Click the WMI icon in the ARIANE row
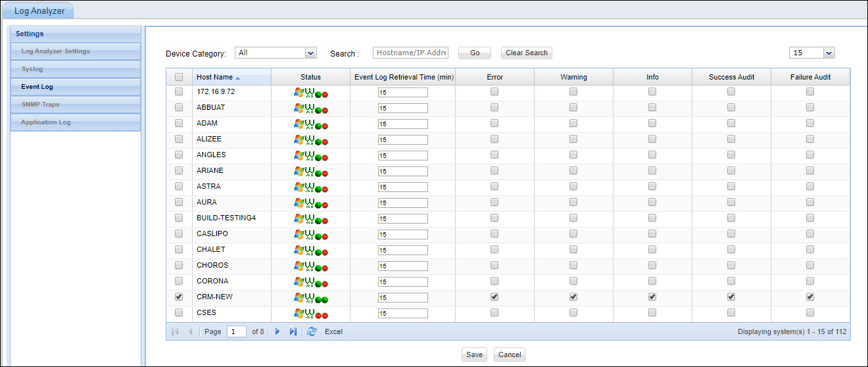 (309, 172)
